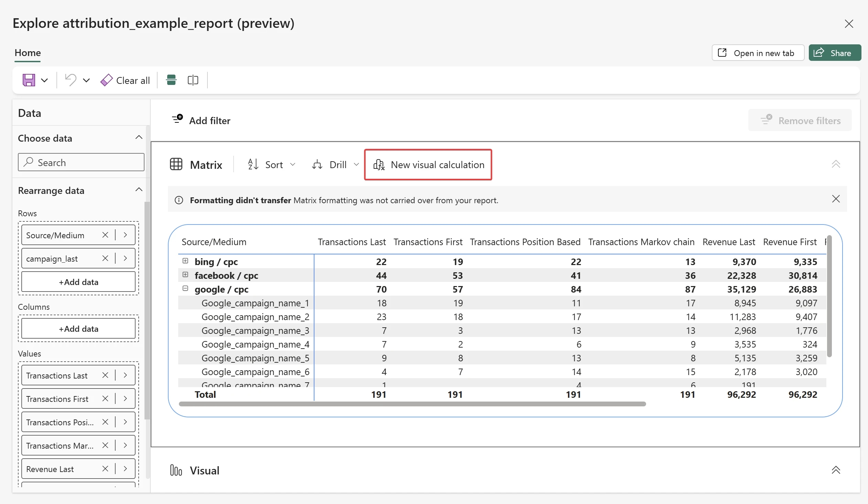
Task: Collapse the Visual section double chevron
Action: [836, 470]
